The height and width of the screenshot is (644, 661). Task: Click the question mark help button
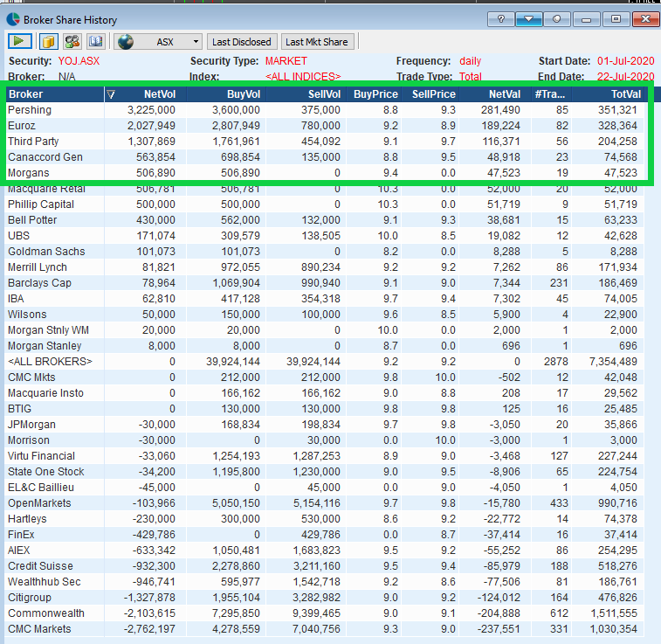(x=501, y=19)
